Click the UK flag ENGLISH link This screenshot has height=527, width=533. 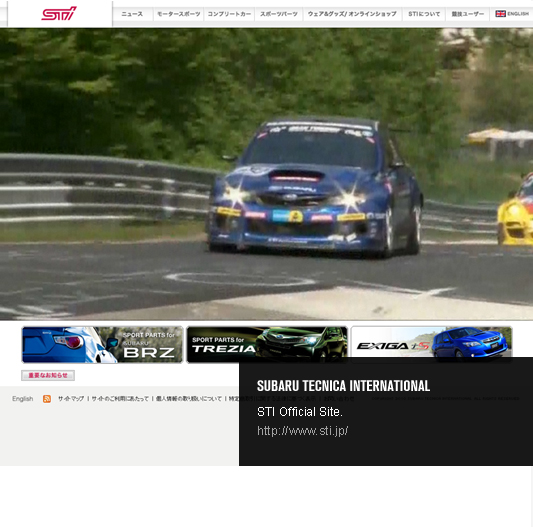click(512, 14)
